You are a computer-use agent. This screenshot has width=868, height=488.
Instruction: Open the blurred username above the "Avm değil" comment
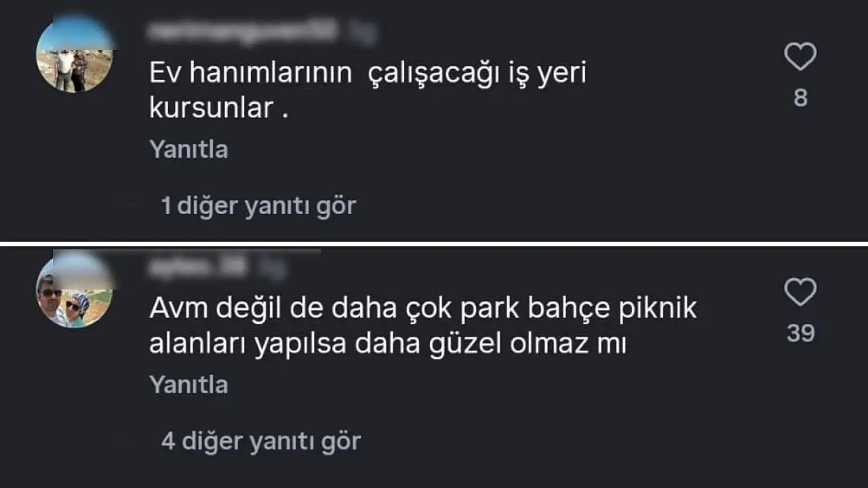pos(196,268)
